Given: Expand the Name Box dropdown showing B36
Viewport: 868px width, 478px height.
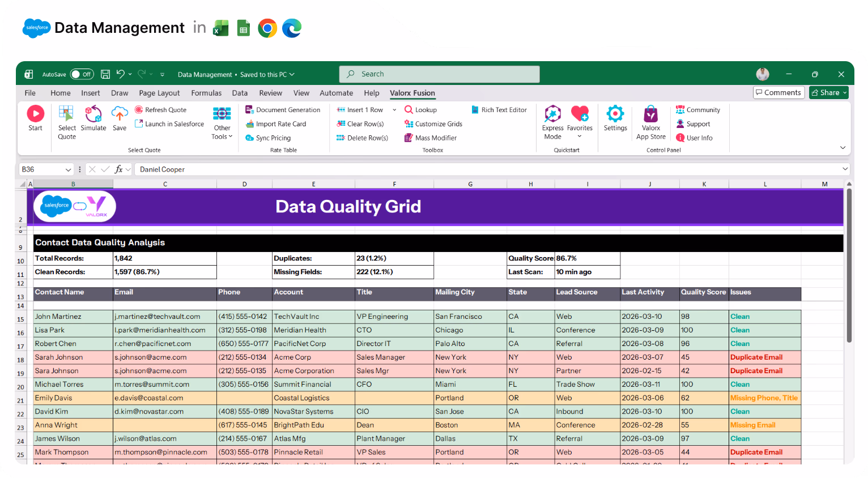Looking at the screenshot, I should [68, 169].
